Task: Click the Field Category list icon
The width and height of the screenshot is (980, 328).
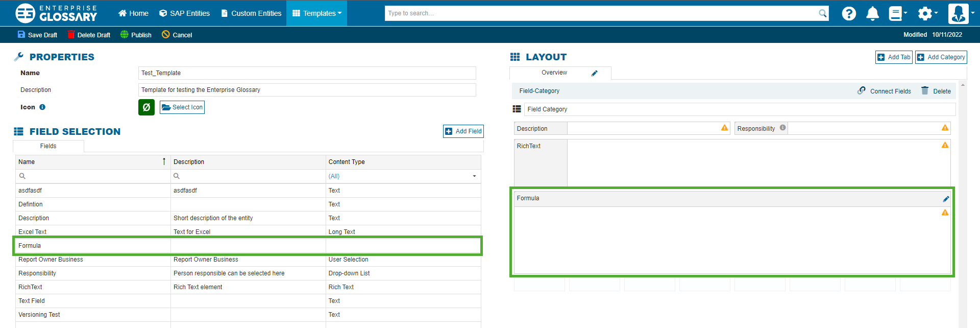Action: coord(517,109)
